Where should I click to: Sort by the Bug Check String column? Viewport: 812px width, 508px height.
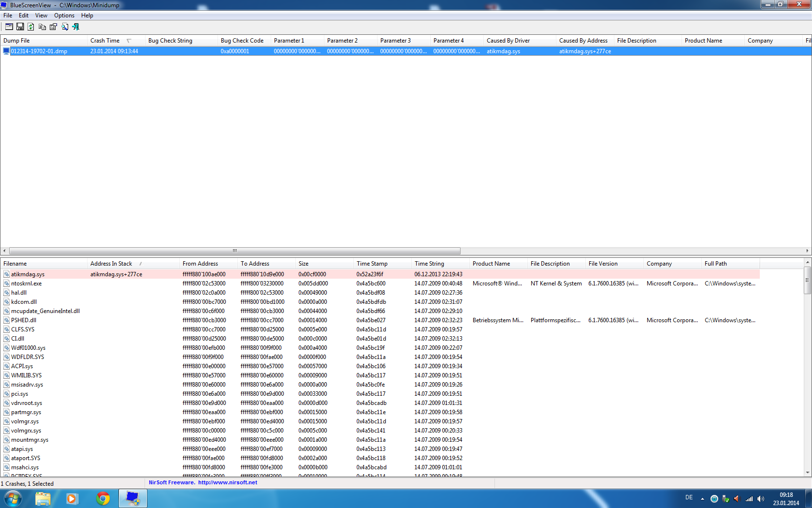tap(181, 41)
